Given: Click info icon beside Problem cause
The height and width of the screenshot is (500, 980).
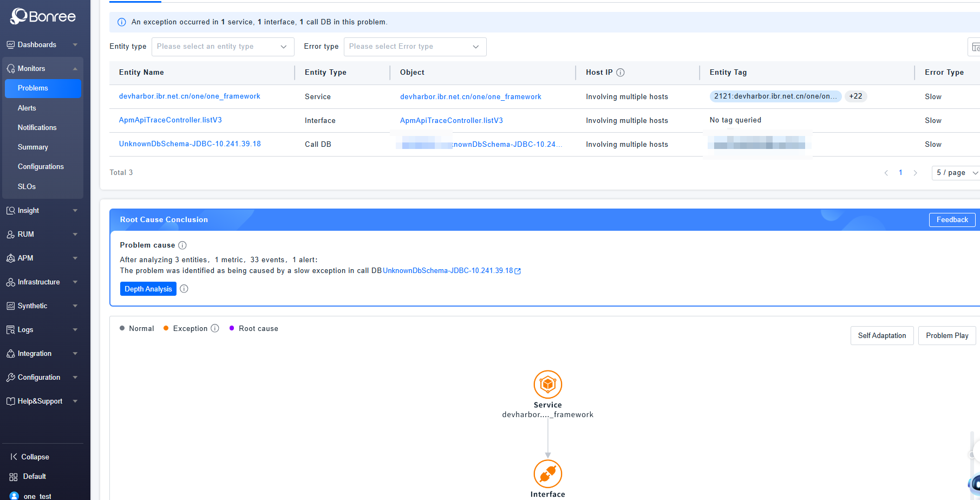Looking at the screenshot, I should [182, 245].
